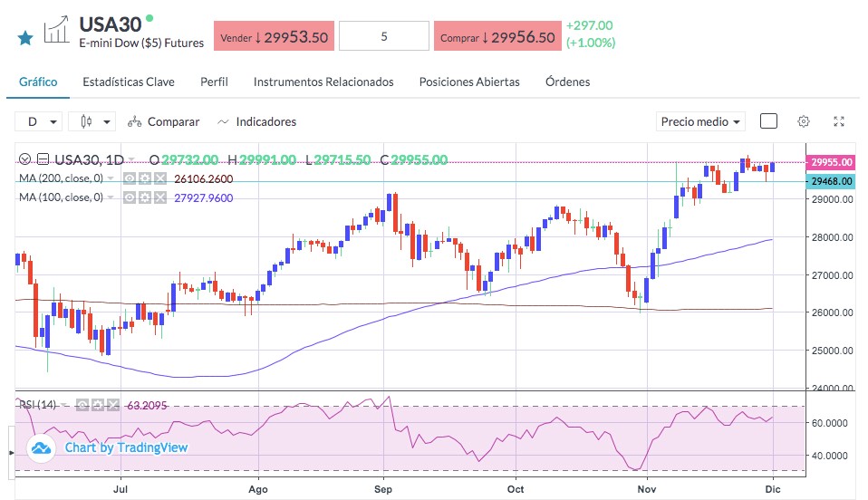Switch to the Gráfico tab
The image size is (868, 500).
(x=38, y=82)
